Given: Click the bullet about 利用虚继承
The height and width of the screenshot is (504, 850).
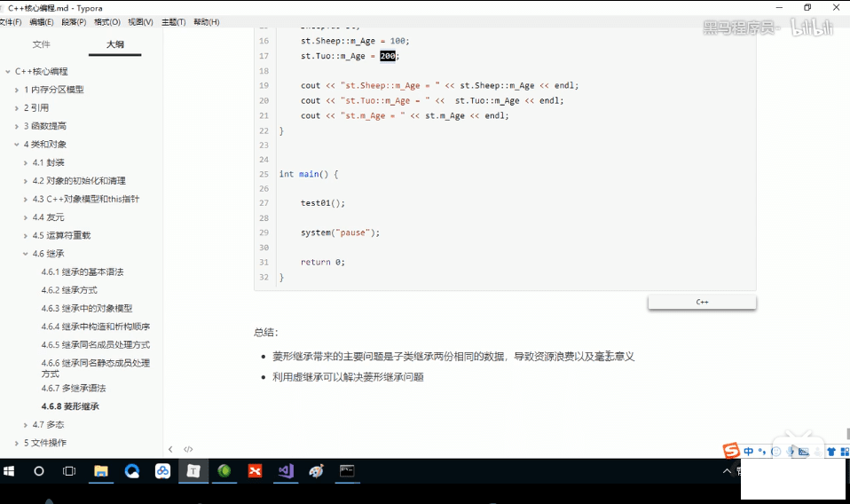Looking at the screenshot, I should [348, 376].
